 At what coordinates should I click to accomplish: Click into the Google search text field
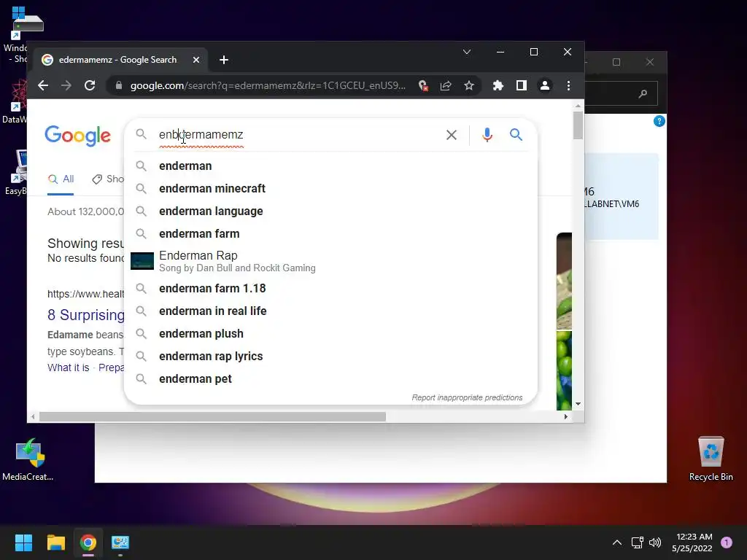298,135
